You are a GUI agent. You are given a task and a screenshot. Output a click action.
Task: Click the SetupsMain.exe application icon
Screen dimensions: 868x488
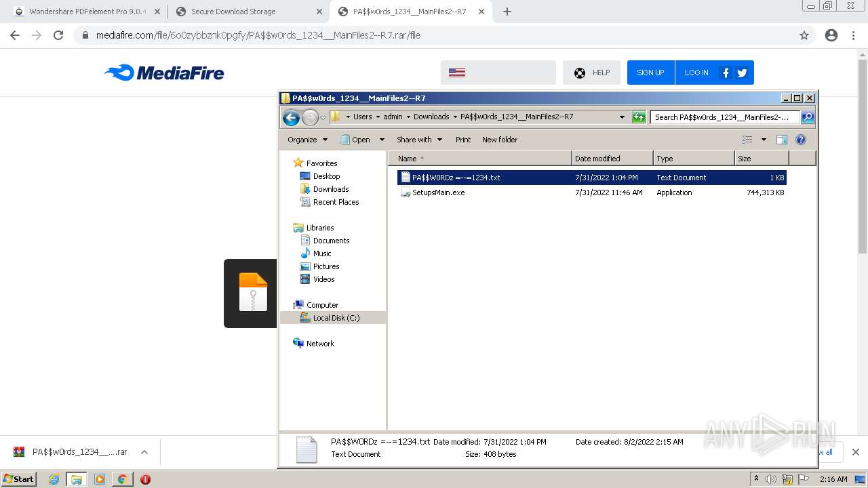(x=406, y=192)
